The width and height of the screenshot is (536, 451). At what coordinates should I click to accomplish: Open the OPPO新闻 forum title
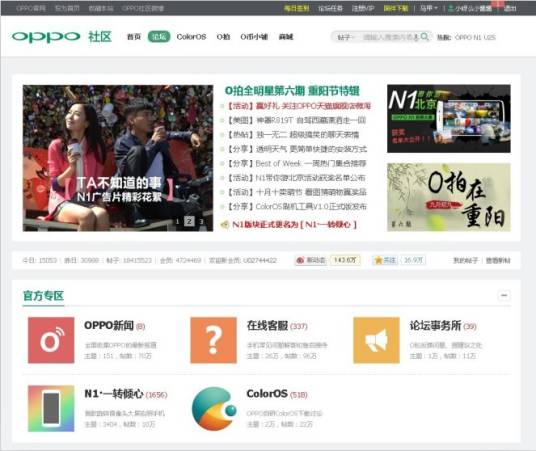pyautogui.click(x=109, y=325)
